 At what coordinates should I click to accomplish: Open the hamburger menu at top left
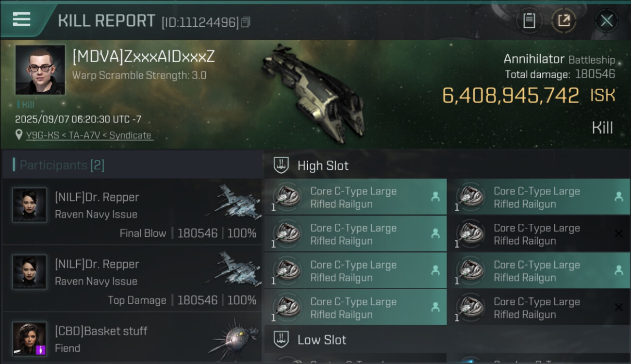[x=21, y=19]
